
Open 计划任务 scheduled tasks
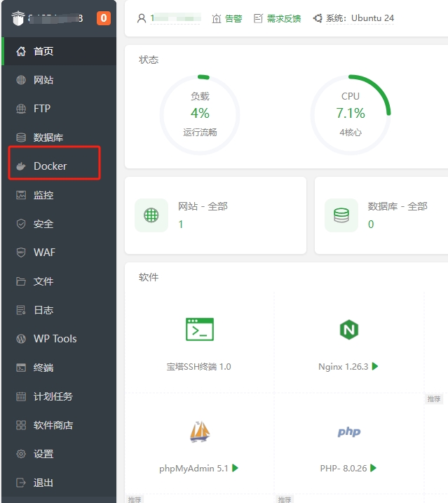pyautogui.click(x=53, y=396)
